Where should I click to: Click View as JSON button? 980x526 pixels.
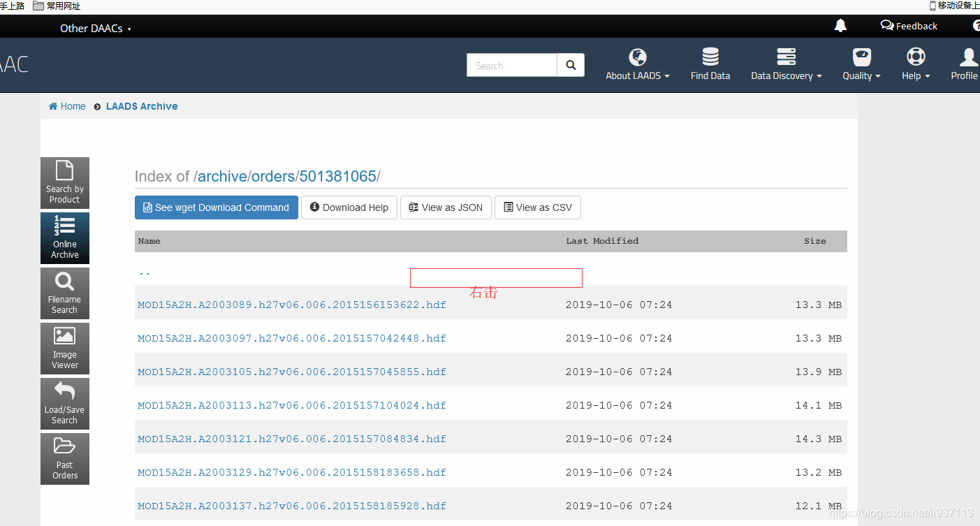446,207
